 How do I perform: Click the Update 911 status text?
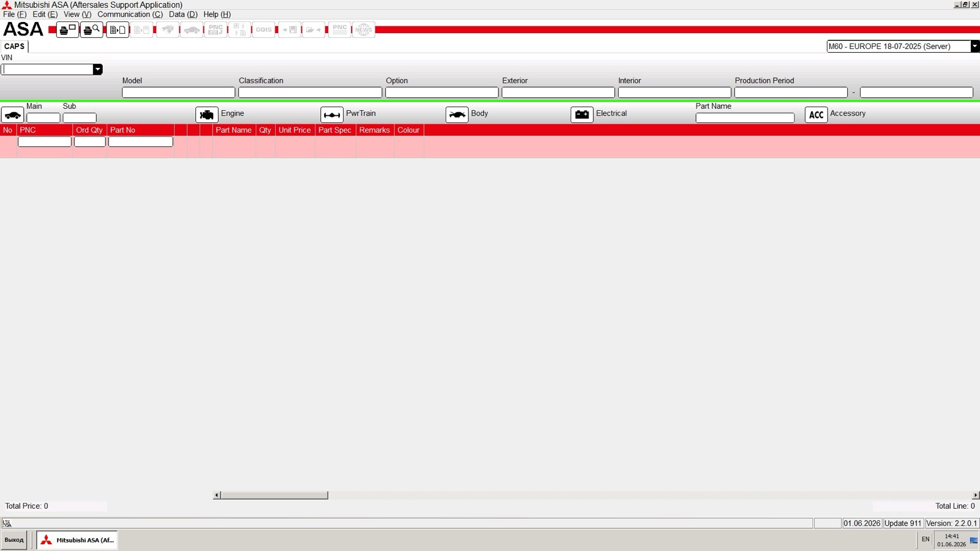[x=903, y=523]
